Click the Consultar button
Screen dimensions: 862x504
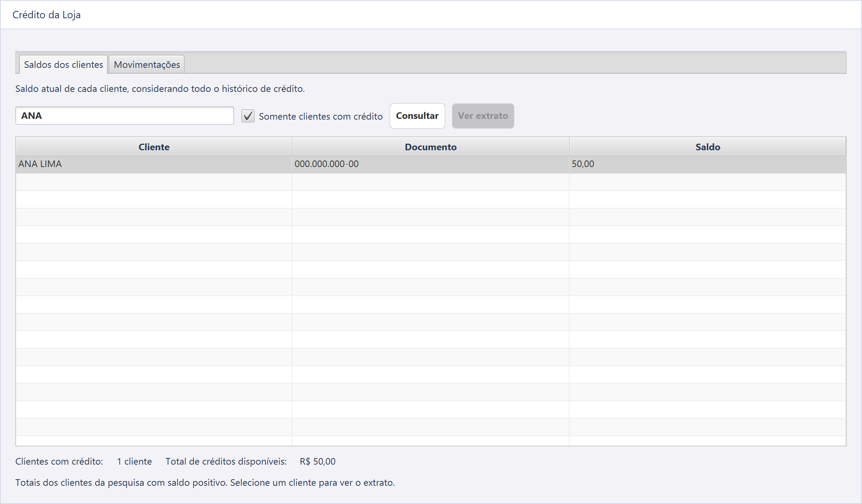click(417, 116)
